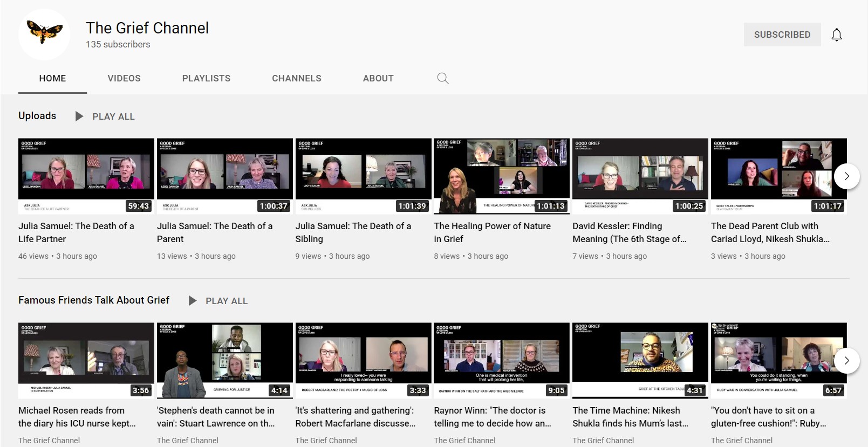The image size is (868, 447).
Task: Open Nikesh Shukla Time Machine thumbnail
Action: [x=640, y=361]
